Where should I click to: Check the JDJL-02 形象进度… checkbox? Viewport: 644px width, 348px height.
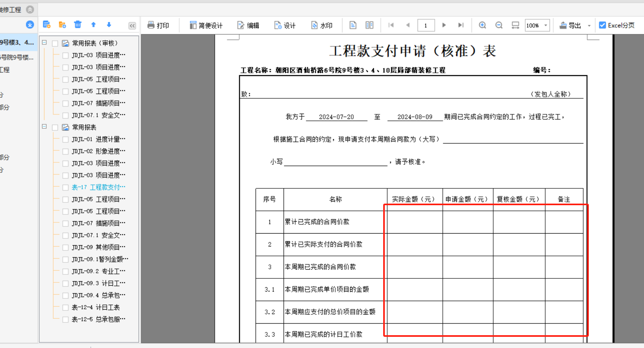tap(65, 151)
